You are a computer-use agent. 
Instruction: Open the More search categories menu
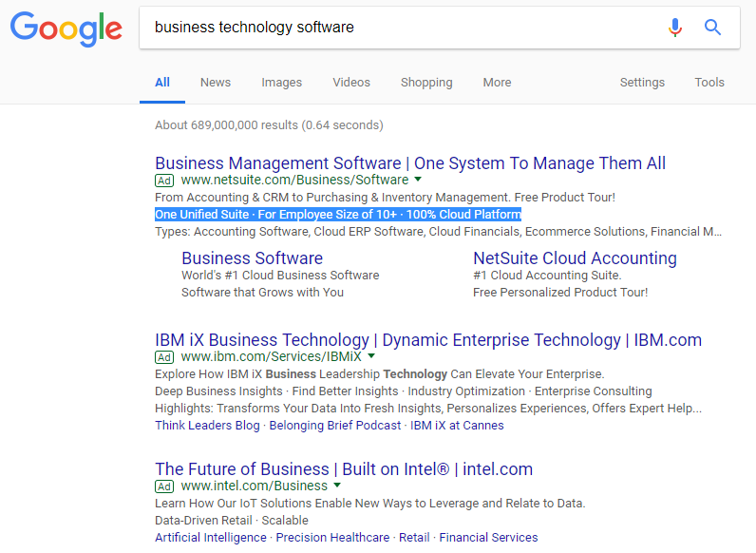497,83
